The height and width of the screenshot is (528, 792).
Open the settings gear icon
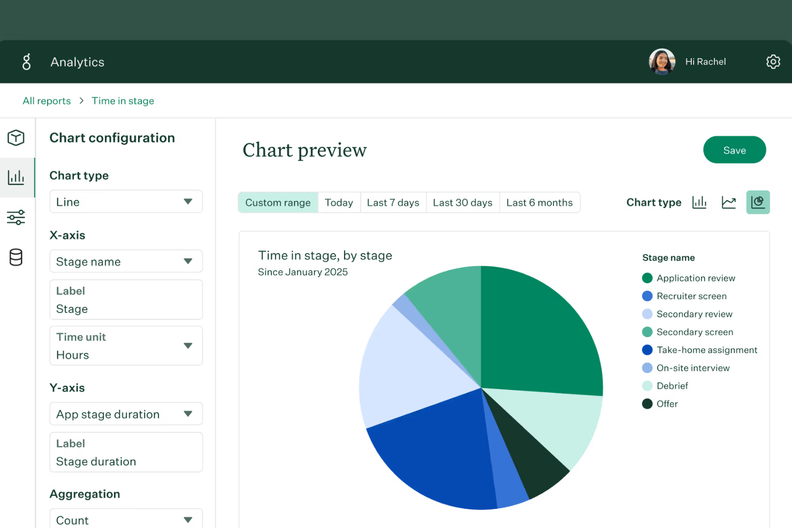(x=773, y=62)
